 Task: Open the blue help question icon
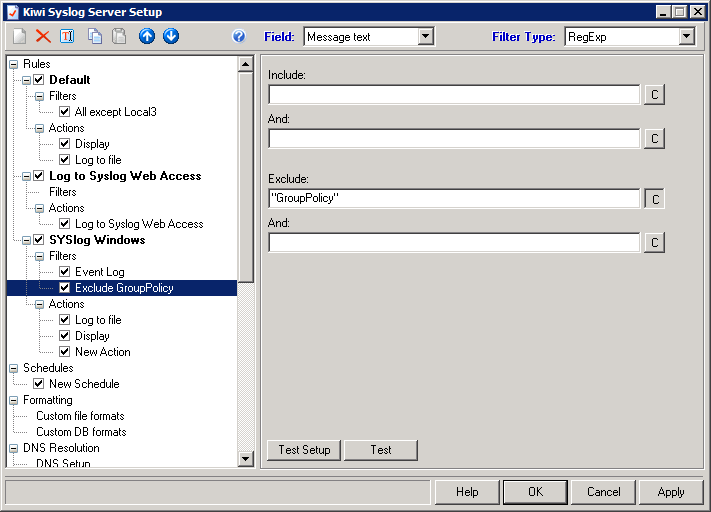[x=239, y=36]
